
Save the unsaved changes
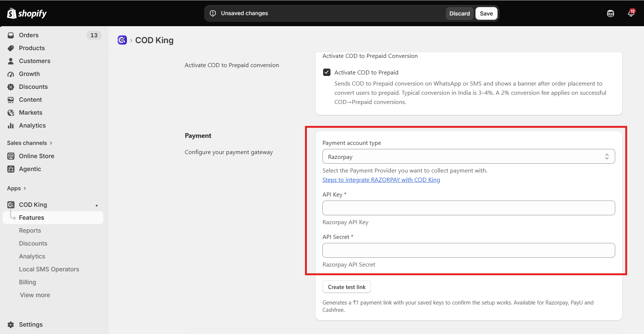[x=486, y=13]
